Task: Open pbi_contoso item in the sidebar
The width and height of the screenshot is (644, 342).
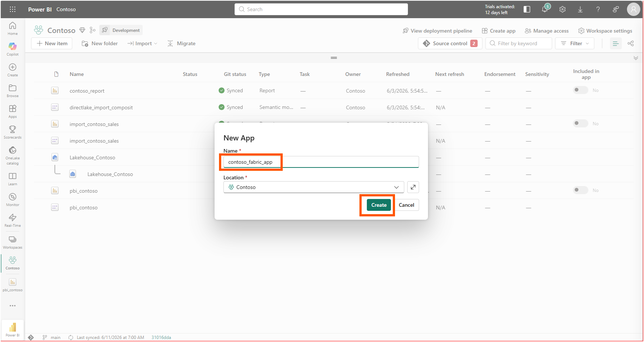Action: click(13, 285)
